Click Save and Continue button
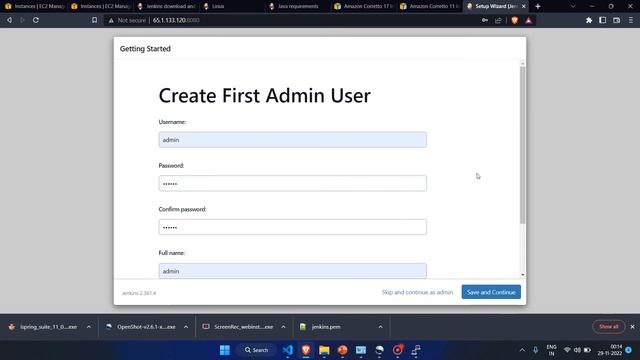 point(491,292)
